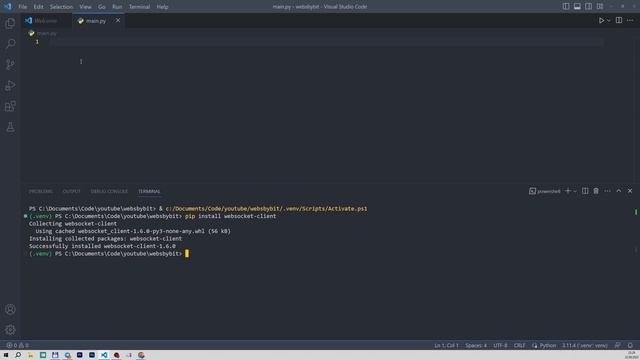This screenshot has height=360, width=640.
Task: Open the Search view in activity bar
Action: pyautogui.click(x=10, y=44)
